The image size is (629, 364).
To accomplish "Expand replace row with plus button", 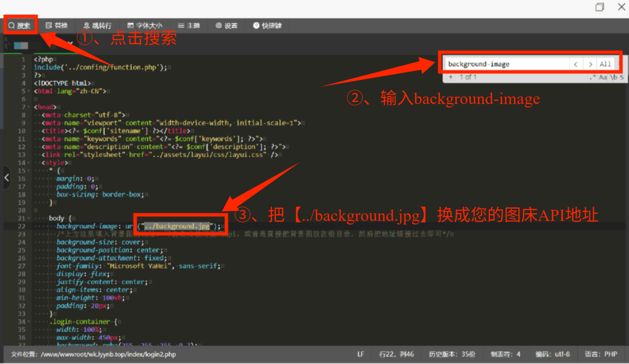I will (450, 77).
